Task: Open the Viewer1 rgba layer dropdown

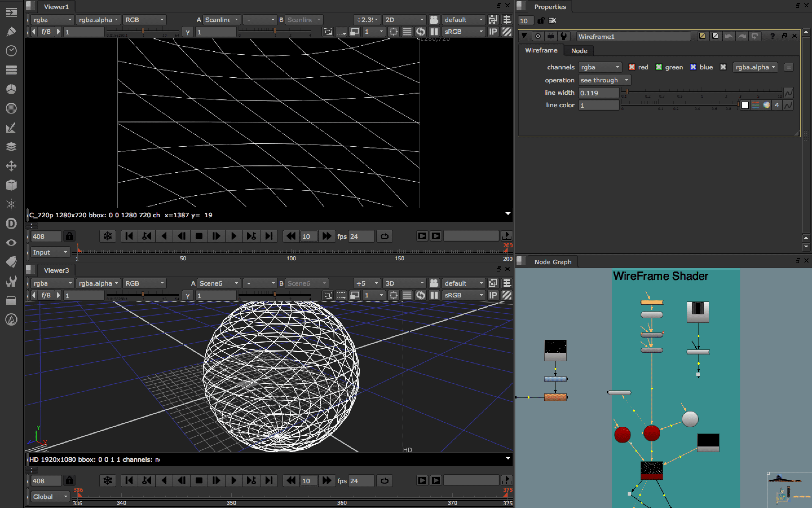Action: coord(52,20)
